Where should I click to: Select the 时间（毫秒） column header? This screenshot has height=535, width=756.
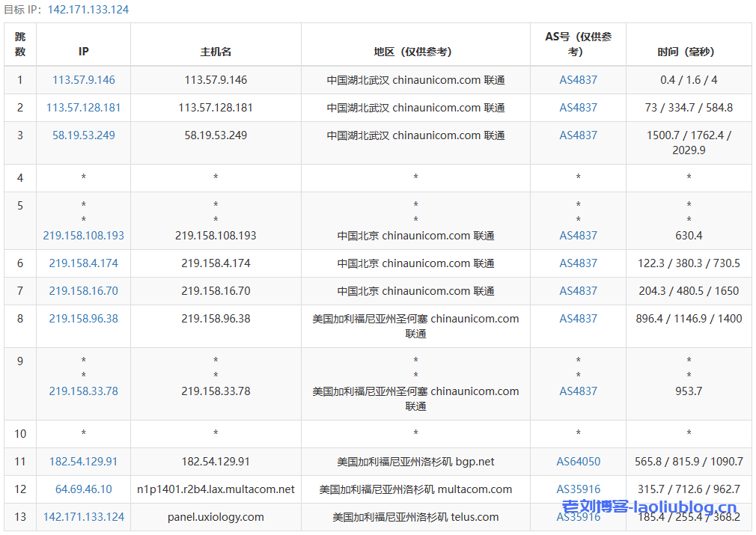688,52
